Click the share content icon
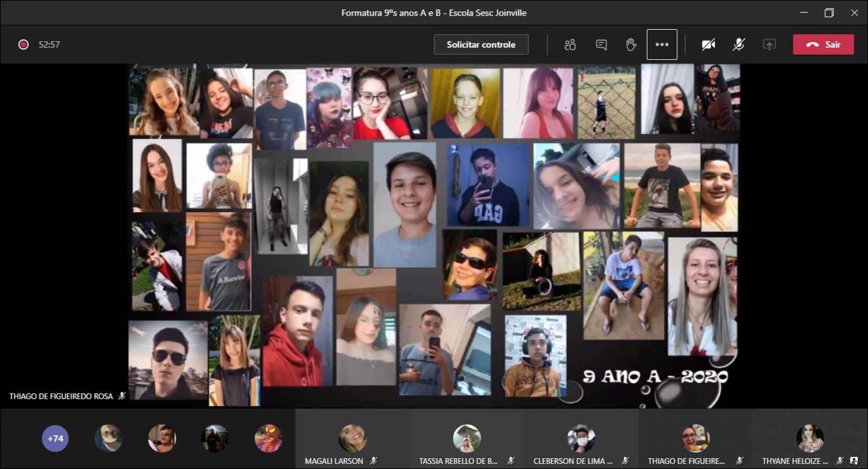Viewport: 868px width, 469px height. 769,45
